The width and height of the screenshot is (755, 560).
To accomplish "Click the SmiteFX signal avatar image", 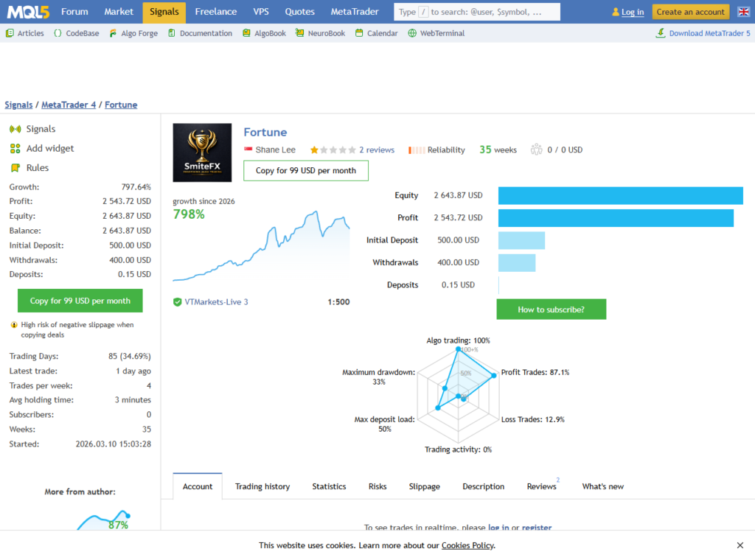I will coord(202,153).
